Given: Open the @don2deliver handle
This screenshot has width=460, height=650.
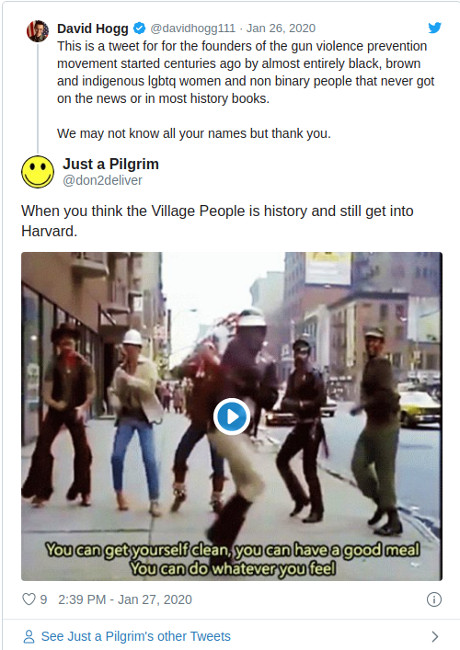Looking at the screenshot, I should click(x=102, y=180).
